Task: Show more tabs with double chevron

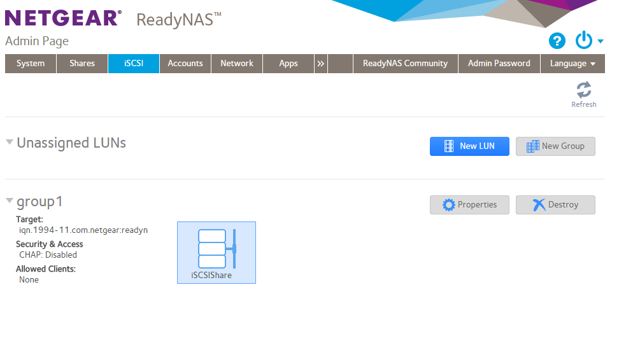Action: tap(320, 64)
